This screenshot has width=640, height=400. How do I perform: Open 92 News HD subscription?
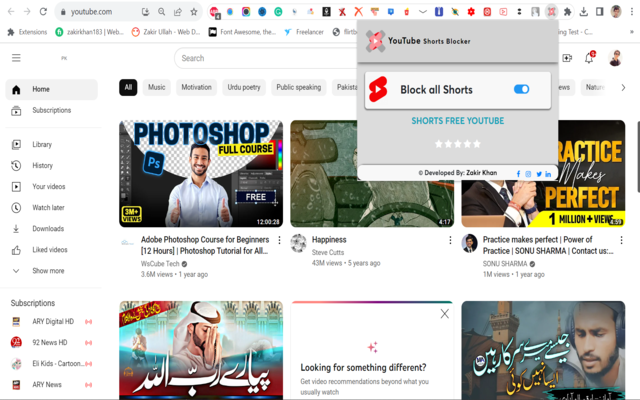click(51, 342)
